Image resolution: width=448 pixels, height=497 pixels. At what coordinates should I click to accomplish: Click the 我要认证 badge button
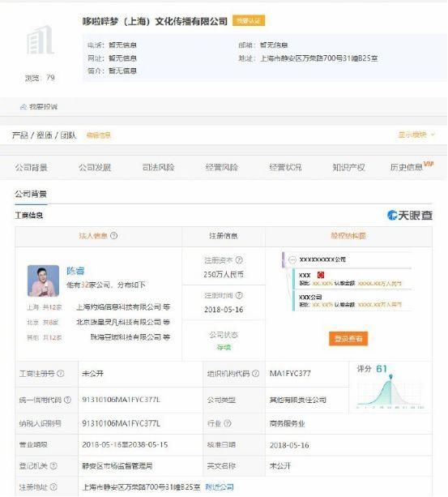pyautogui.click(x=249, y=20)
